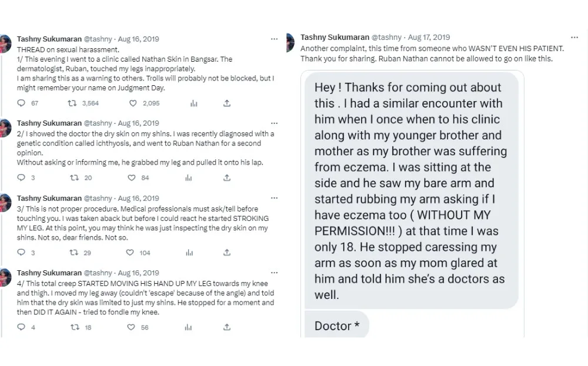Image resolution: width=588 pixels, height=366 pixels.
Task: Retweet the tweet with 3,564 retweets
Action: point(72,103)
